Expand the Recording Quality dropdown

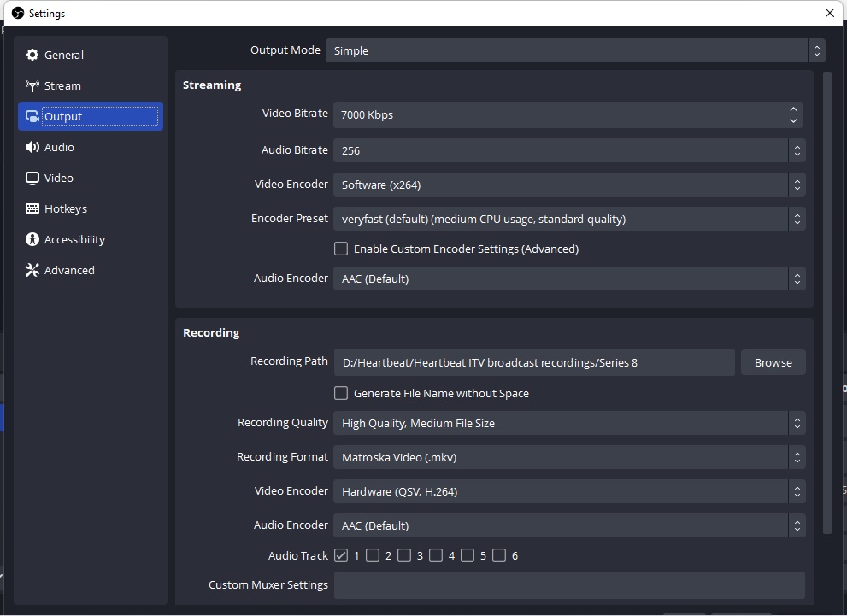(x=569, y=423)
